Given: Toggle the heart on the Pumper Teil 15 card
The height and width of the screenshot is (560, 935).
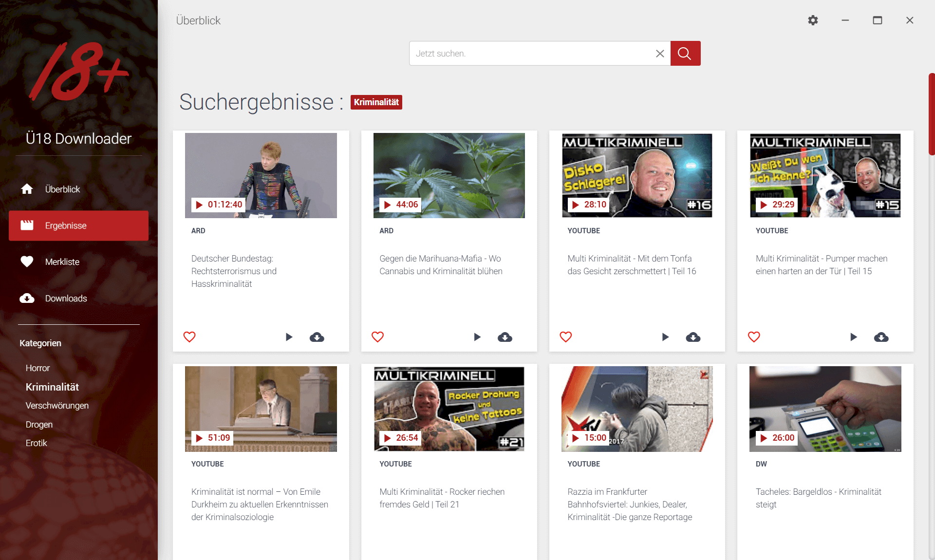Looking at the screenshot, I should point(754,337).
